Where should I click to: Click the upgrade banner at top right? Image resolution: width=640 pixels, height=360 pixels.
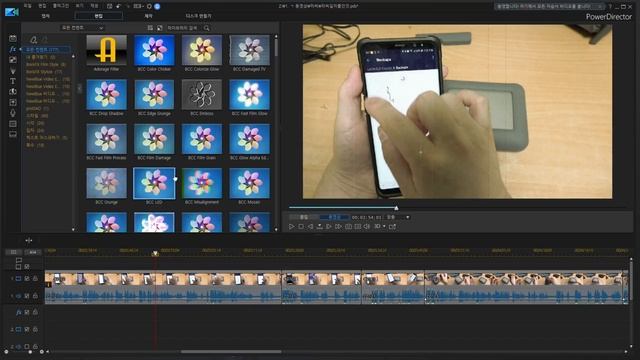[550, 7]
